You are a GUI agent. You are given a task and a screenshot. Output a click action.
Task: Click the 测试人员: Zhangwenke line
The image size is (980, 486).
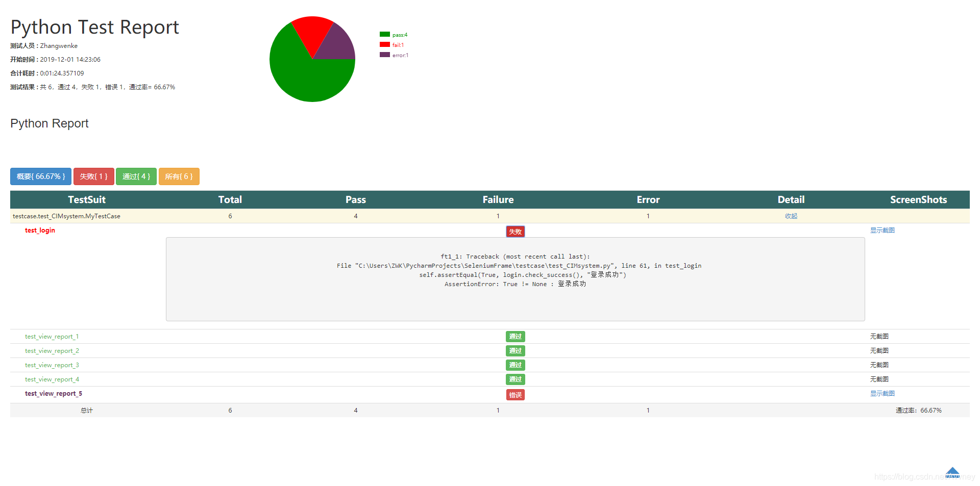click(44, 46)
